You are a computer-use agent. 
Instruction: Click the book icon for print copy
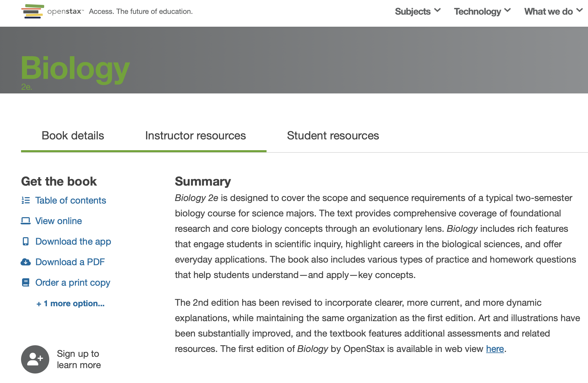[26, 282]
